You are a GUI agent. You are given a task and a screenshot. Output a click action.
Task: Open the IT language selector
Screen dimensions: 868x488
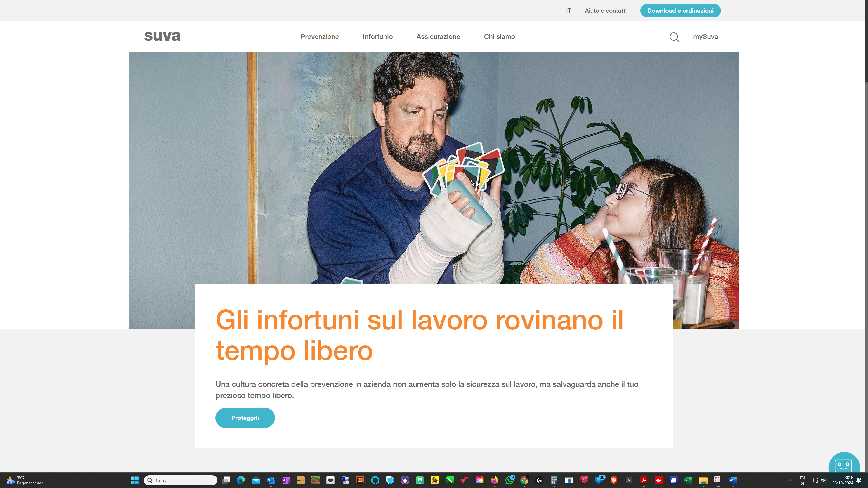568,10
